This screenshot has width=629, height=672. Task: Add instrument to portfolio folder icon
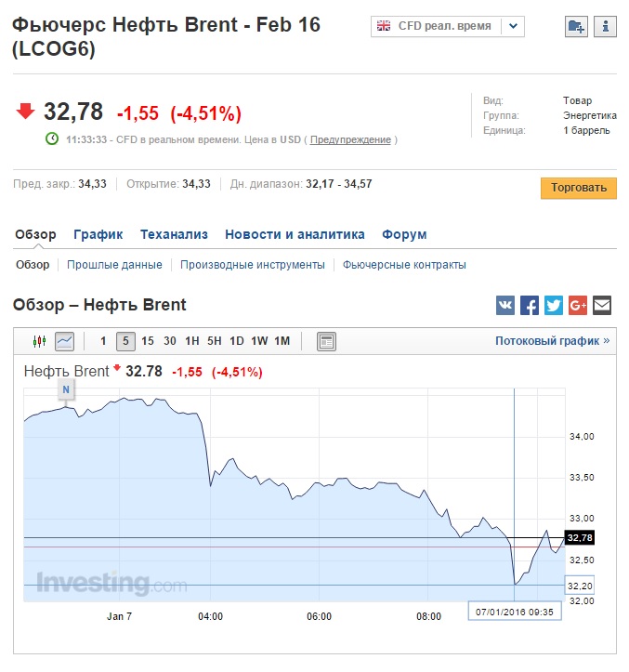(x=576, y=27)
